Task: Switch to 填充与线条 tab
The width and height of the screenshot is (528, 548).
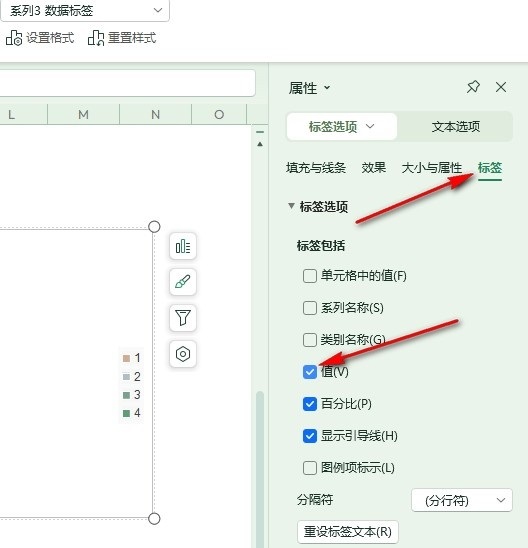Action: [316, 168]
